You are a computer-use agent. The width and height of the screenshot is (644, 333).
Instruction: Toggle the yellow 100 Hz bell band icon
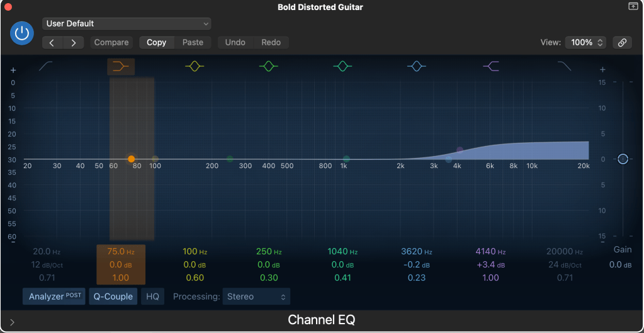point(195,66)
